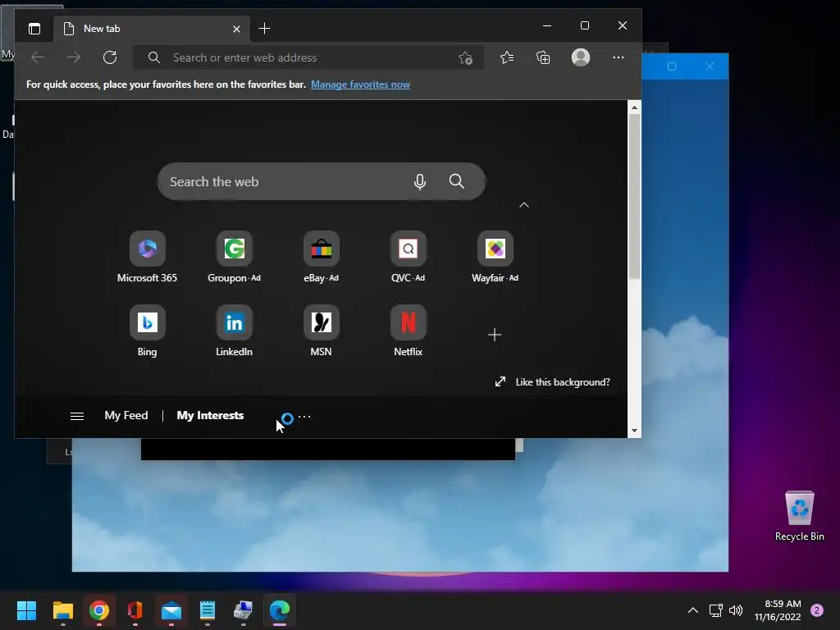The height and width of the screenshot is (630, 840).
Task: Open the notification count badge
Action: [x=817, y=610]
